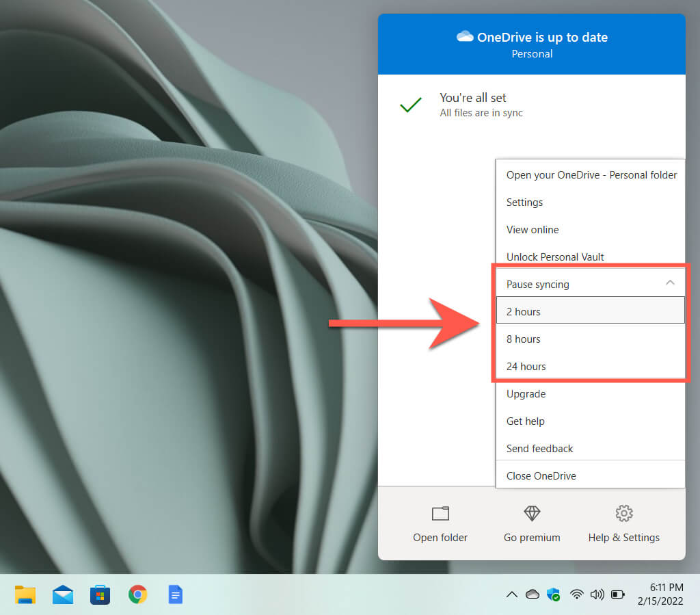Select Close OneDrive

coord(590,475)
